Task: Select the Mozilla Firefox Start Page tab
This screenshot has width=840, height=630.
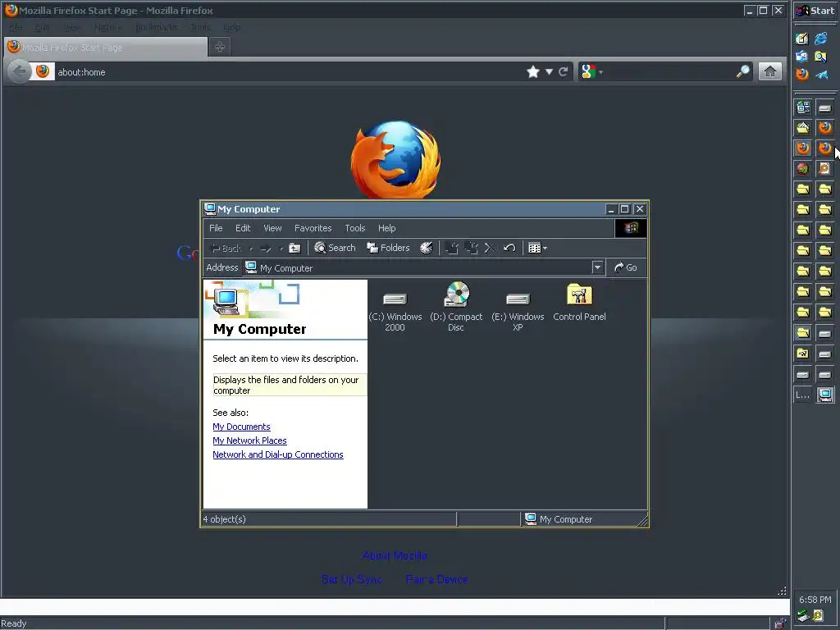Action: click(x=106, y=47)
